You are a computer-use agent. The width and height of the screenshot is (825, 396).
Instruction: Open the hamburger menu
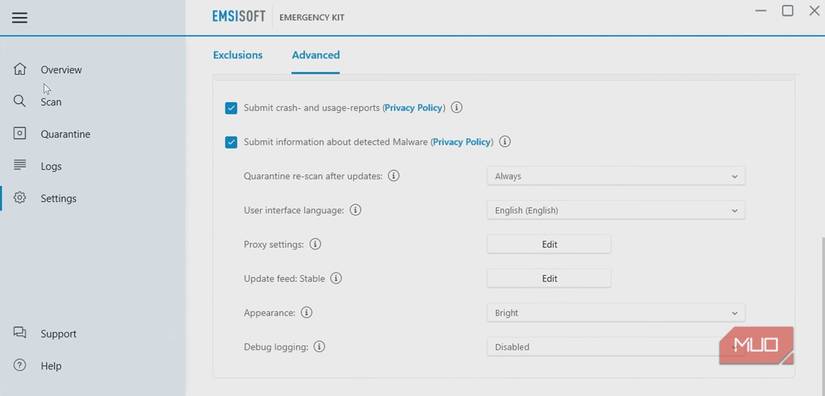coord(19,17)
